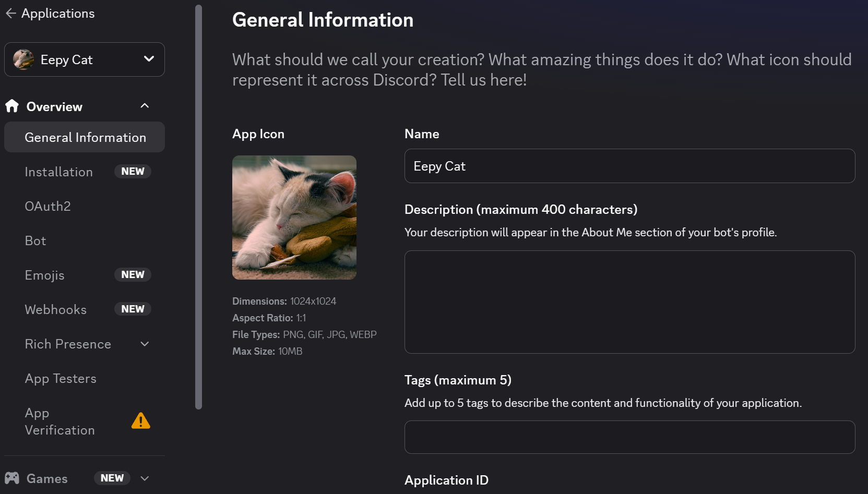The image size is (868, 494).
Task: Click the Name input field
Action: 629,166
